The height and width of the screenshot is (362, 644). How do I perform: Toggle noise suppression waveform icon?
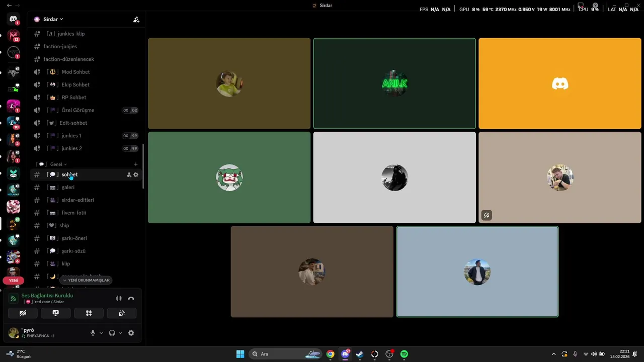(119, 299)
